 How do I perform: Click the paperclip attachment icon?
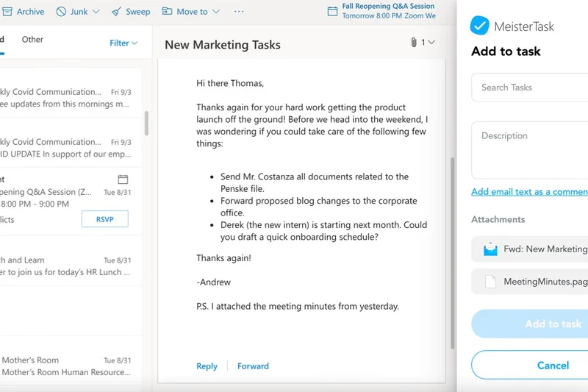coord(414,43)
